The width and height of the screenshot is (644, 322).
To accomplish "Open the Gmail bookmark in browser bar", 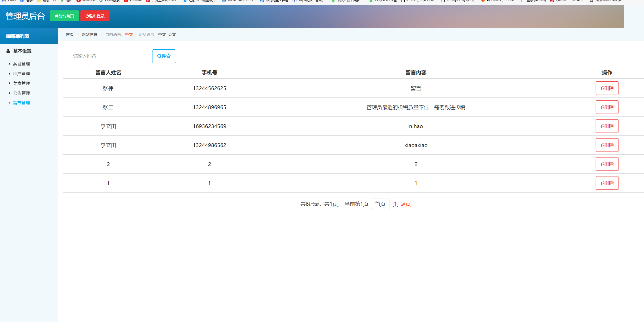I will [9, 1].
